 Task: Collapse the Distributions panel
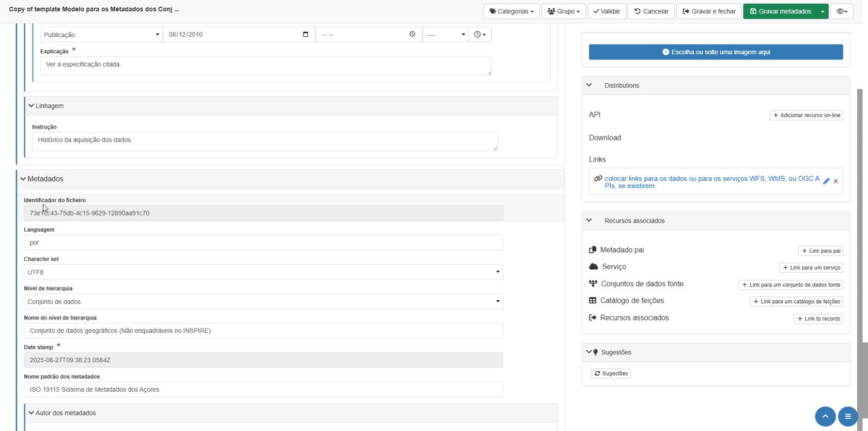589,85
